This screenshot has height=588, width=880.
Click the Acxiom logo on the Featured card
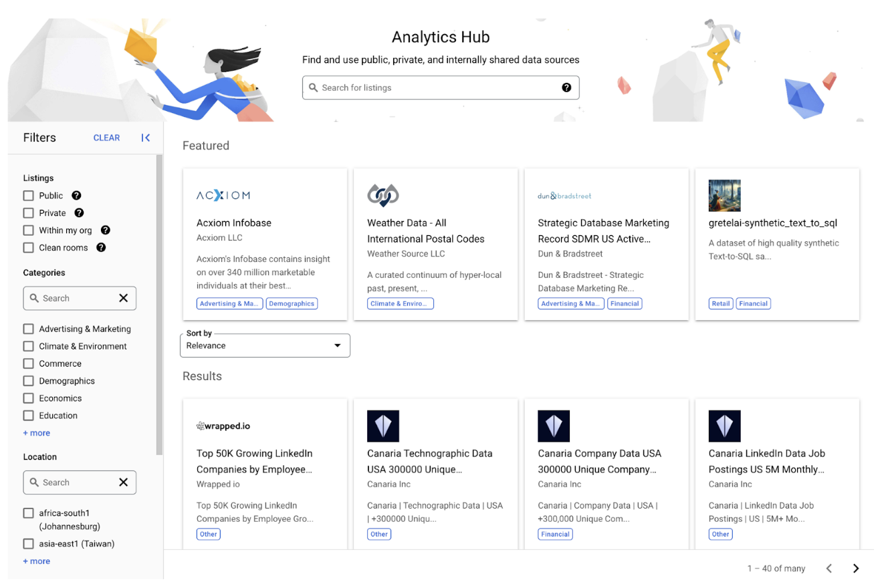click(x=223, y=196)
